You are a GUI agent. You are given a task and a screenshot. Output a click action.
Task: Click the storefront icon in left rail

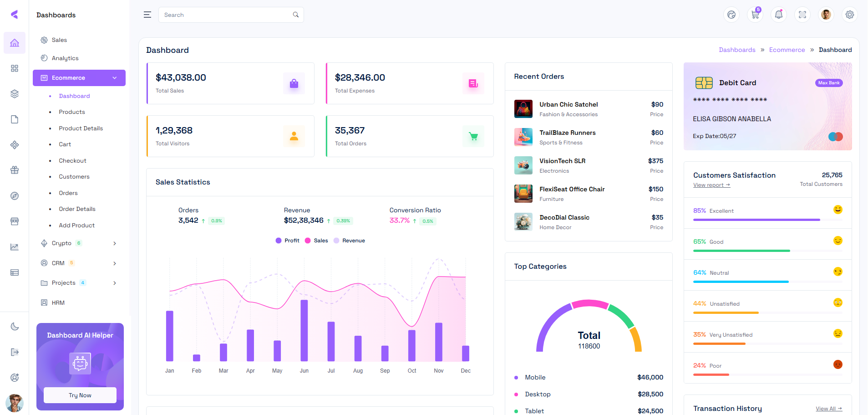(15, 221)
